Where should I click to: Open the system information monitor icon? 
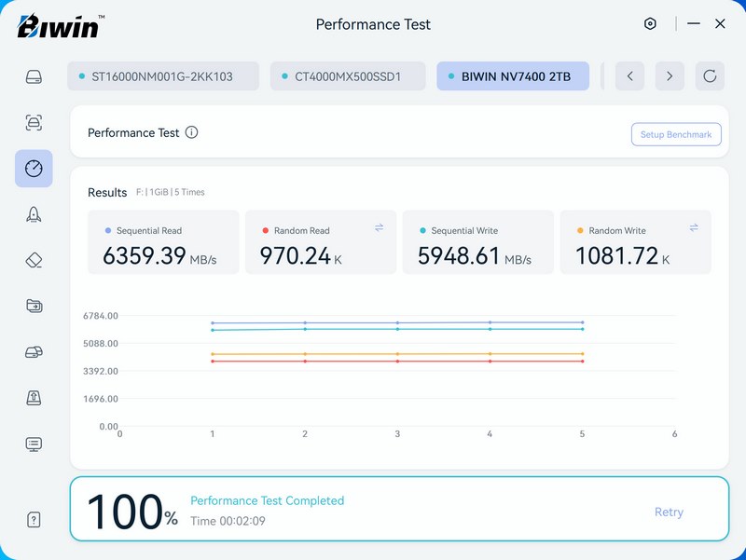click(34, 444)
